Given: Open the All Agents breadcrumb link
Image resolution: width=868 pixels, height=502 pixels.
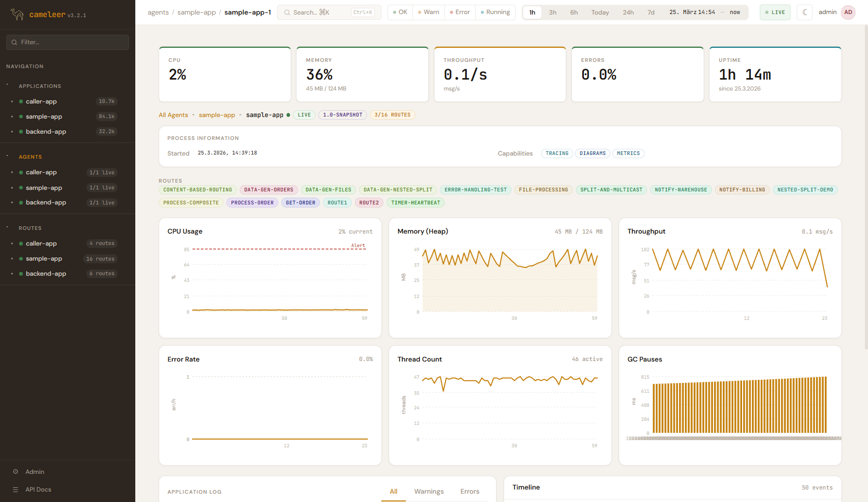Looking at the screenshot, I should tap(173, 115).
